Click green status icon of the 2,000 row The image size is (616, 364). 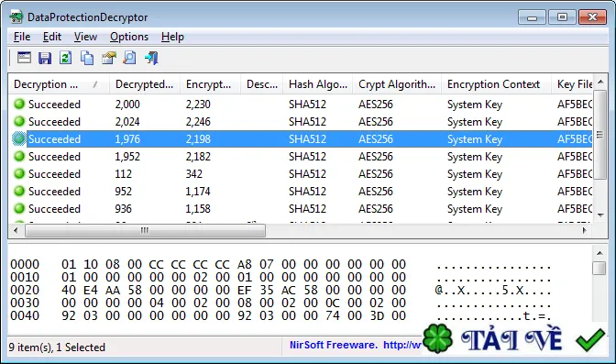pos(19,104)
